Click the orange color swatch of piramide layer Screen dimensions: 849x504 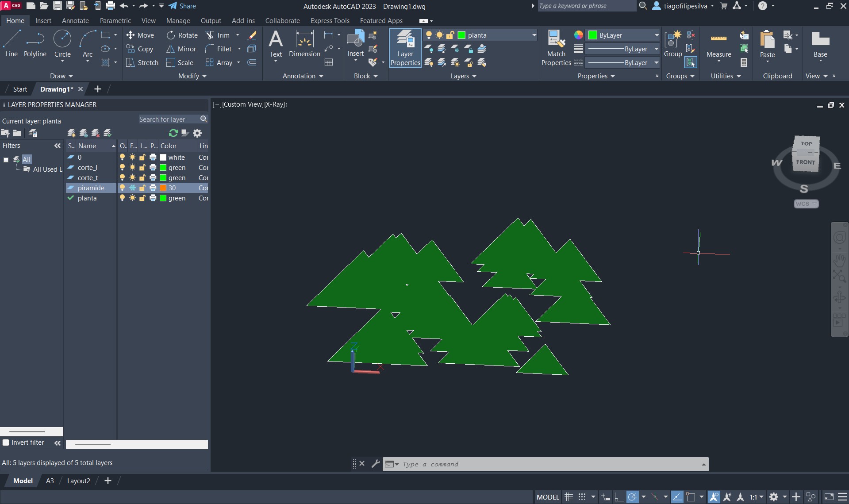(163, 188)
